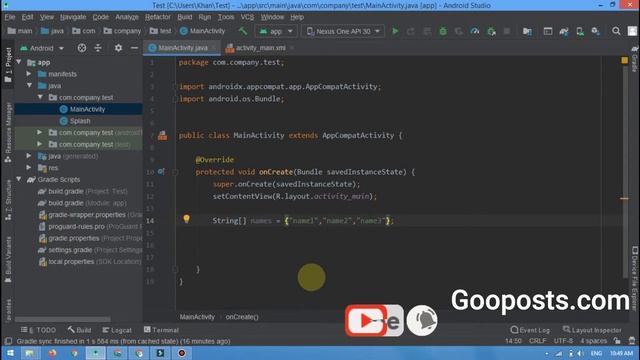The width and height of the screenshot is (640, 360).
Task: Click MainActivity in navigation breadcrumb bar
Action: [202, 31]
